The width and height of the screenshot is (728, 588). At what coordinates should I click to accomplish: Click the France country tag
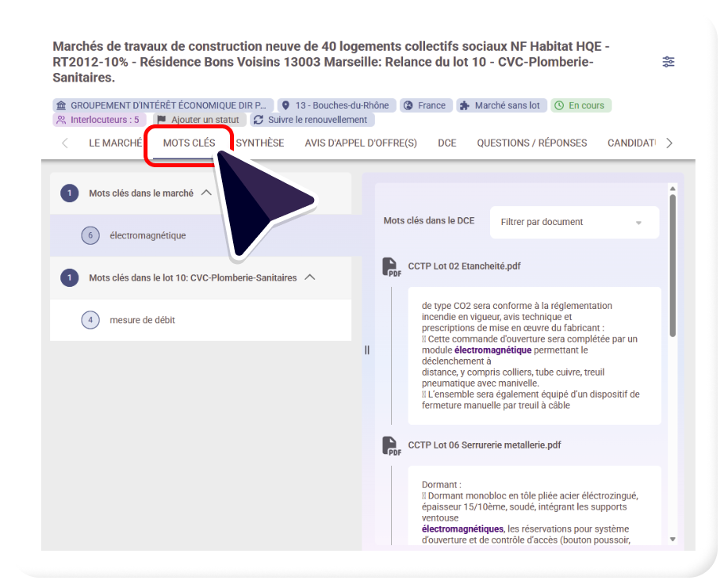click(x=425, y=105)
